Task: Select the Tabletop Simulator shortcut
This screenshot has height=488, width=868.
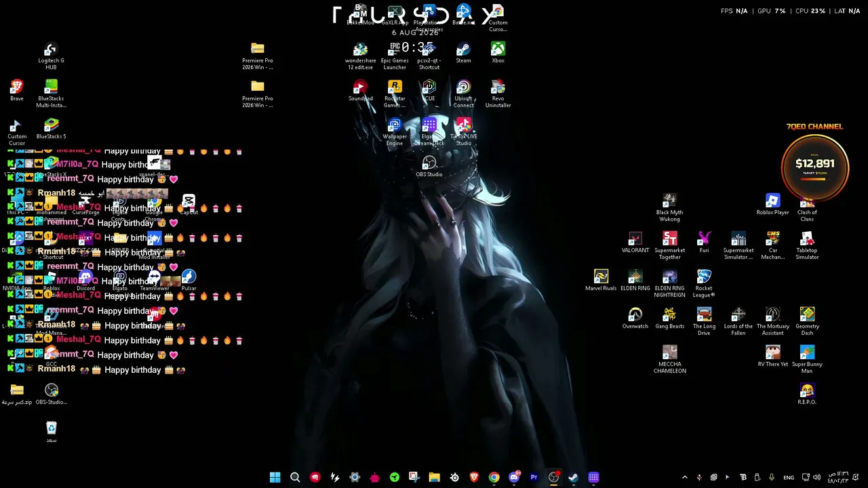Action: tap(807, 246)
